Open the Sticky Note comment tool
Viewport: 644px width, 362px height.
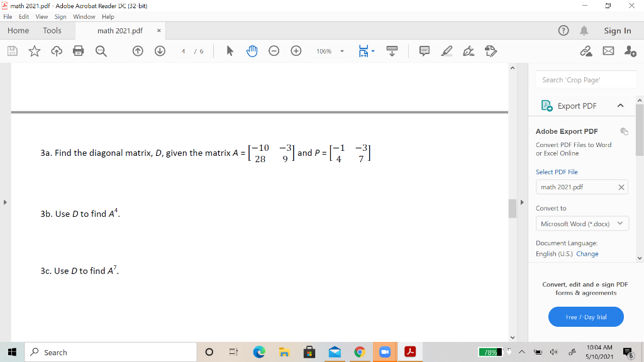[x=425, y=51]
